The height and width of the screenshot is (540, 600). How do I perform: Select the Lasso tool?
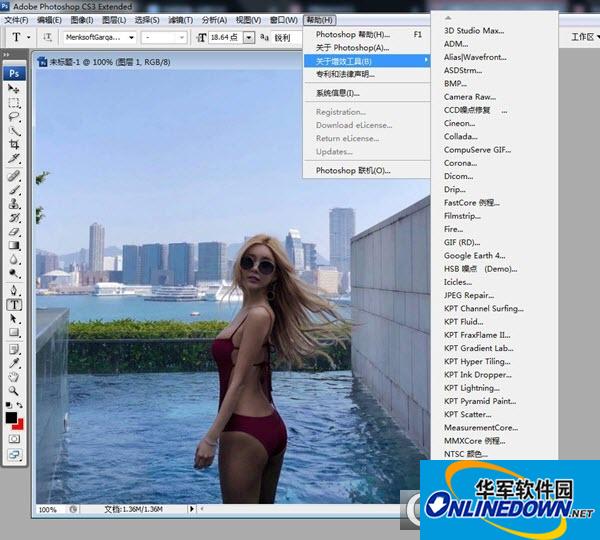15,116
